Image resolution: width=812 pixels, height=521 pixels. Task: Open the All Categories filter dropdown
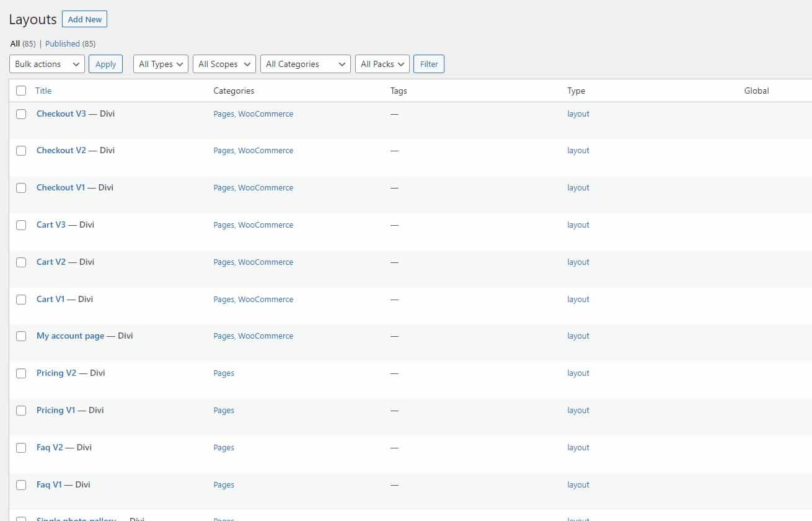[305, 63]
